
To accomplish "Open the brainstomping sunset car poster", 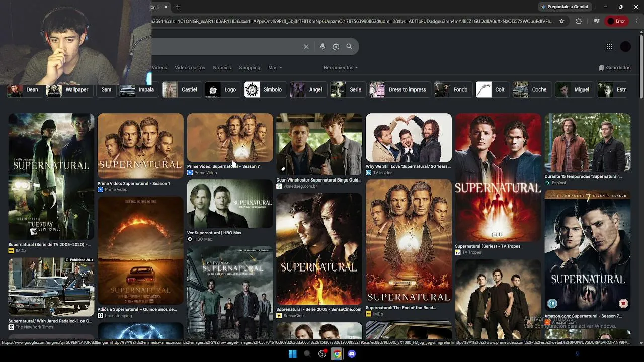I will click(140, 250).
